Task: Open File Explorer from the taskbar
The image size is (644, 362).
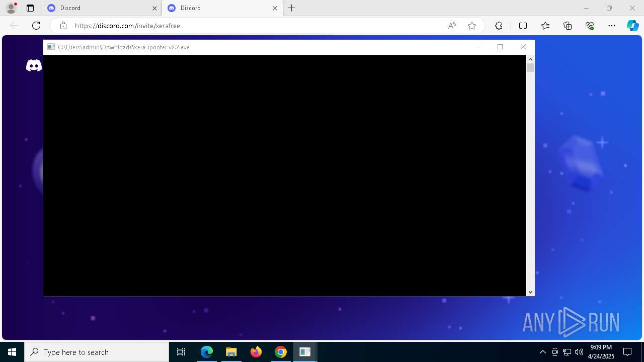Action: [231, 352]
